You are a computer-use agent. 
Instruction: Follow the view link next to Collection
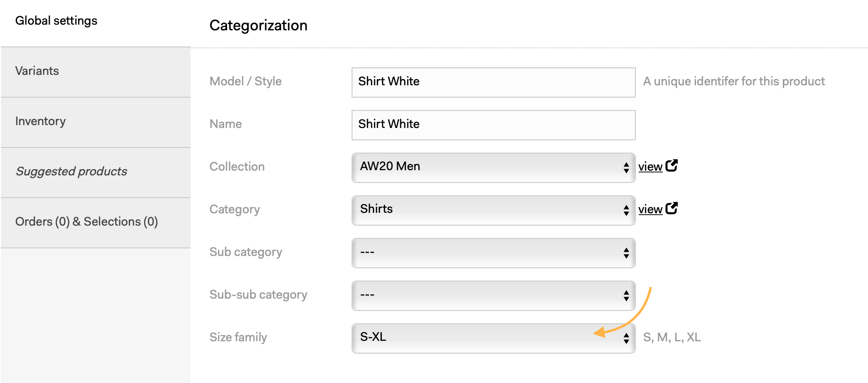(650, 167)
